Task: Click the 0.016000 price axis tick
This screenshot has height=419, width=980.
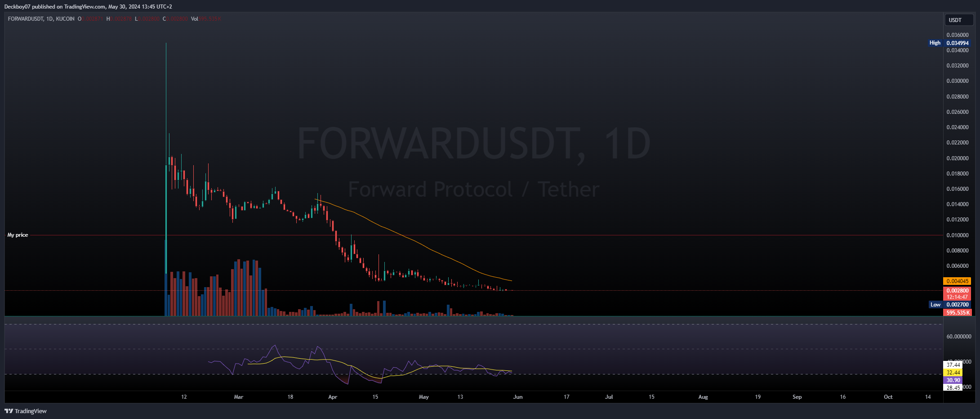Action: point(958,189)
